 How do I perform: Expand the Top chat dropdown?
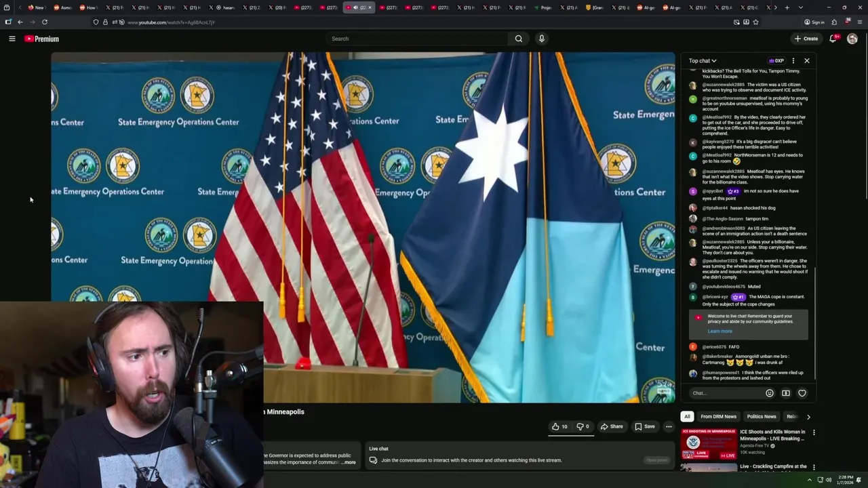pos(703,61)
